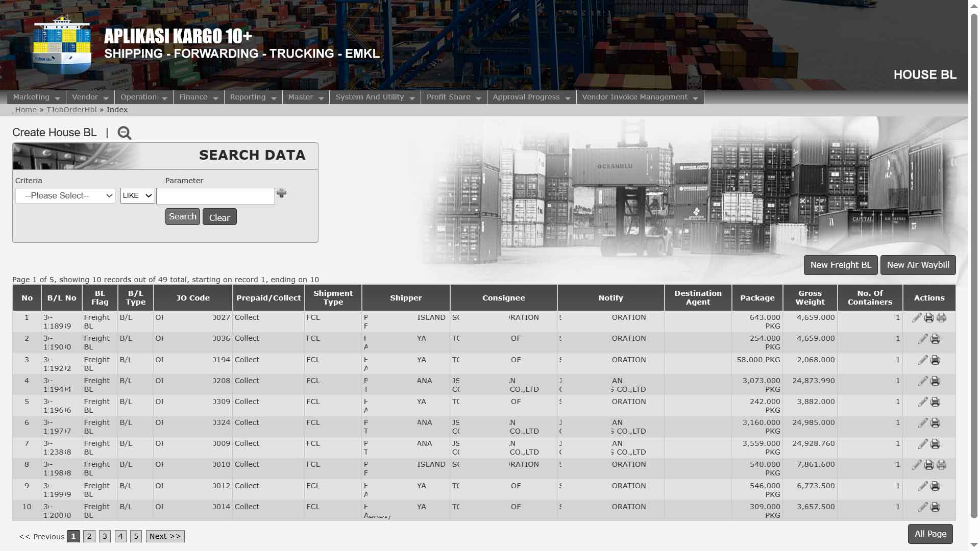Edit row 6 with the pencil icon
Image resolution: width=980 pixels, height=551 pixels.
tap(923, 423)
